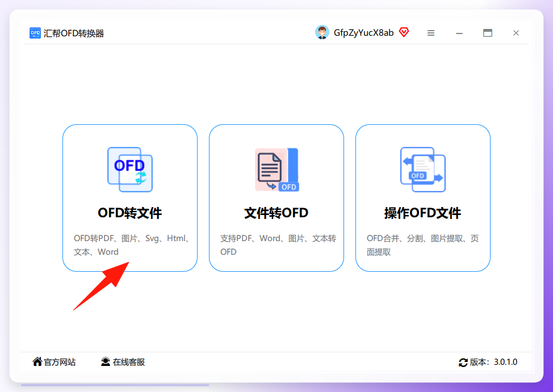
Task: Open the 文件转OFD document icon
Action: 277,170
